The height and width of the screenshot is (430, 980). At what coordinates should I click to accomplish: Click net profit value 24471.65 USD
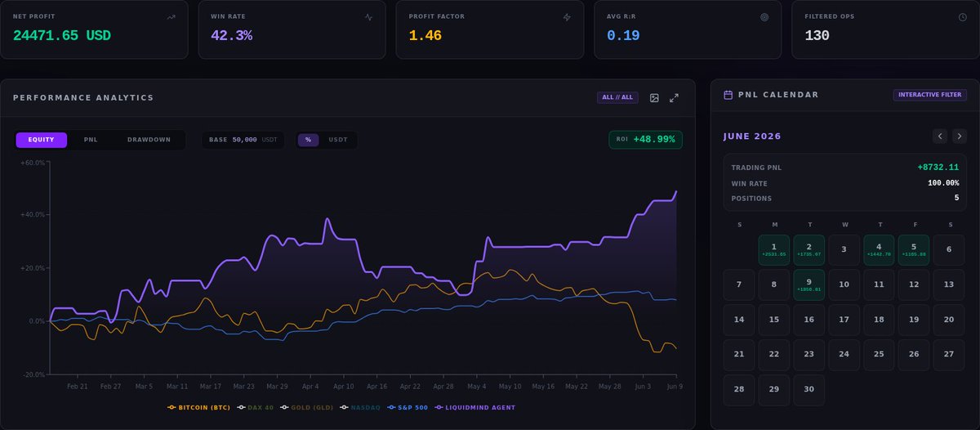(x=62, y=35)
